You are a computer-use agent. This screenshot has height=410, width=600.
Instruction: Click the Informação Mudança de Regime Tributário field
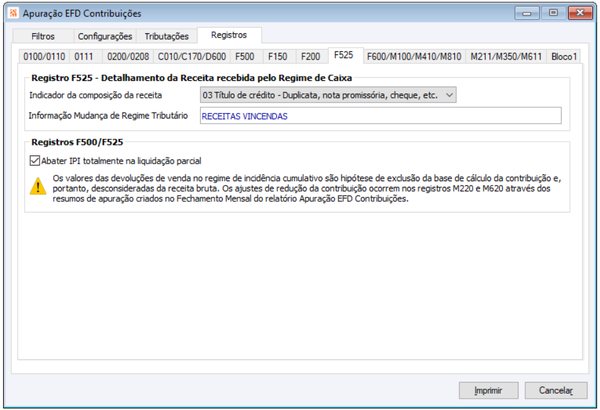pyautogui.click(x=381, y=116)
